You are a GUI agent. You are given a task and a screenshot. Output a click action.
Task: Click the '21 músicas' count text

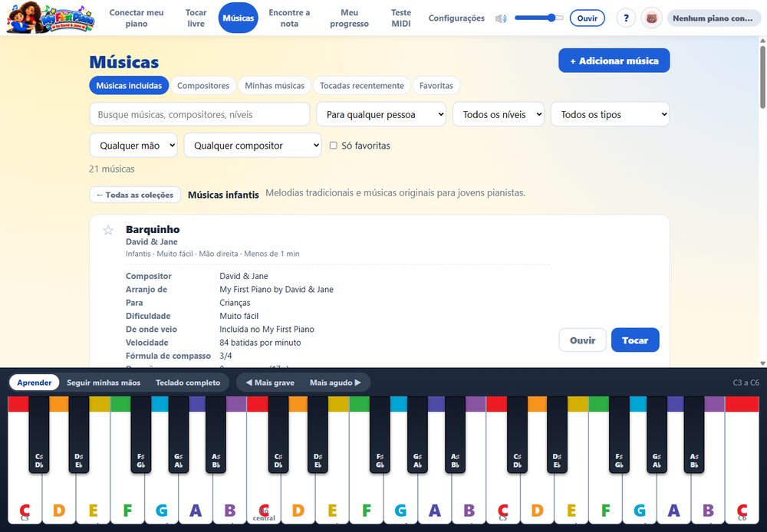point(111,169)
